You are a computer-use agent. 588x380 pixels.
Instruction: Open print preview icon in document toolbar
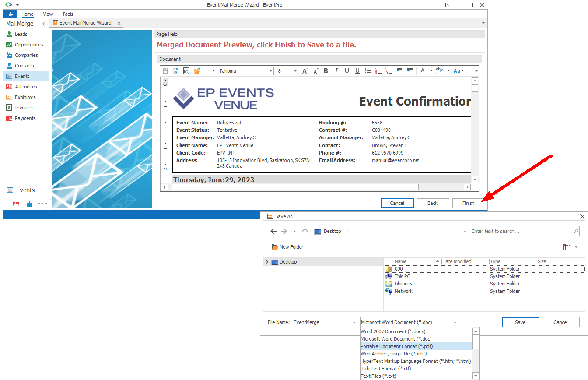[186, 71]
